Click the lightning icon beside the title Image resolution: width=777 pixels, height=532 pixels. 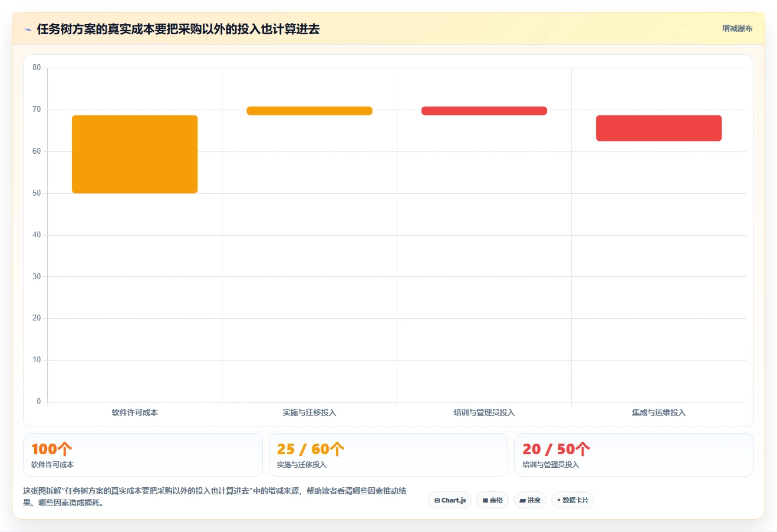coord(28,29)
